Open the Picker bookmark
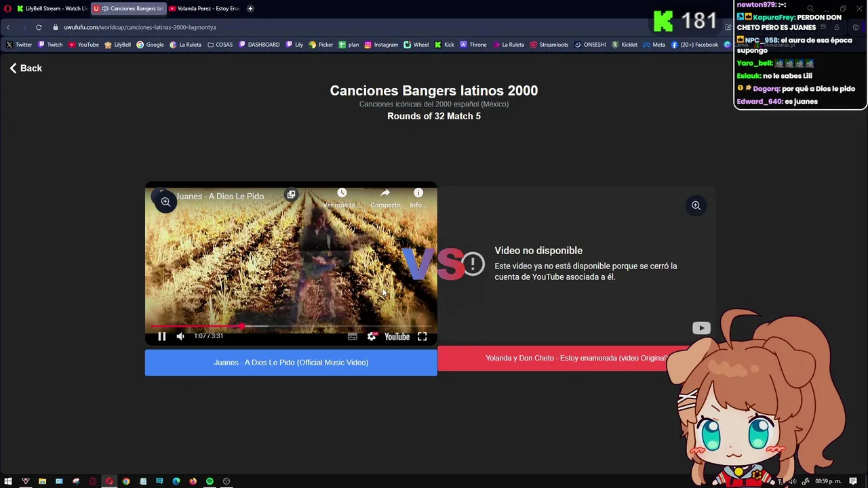This screenshot has width=868, height=488. (321, 45)
